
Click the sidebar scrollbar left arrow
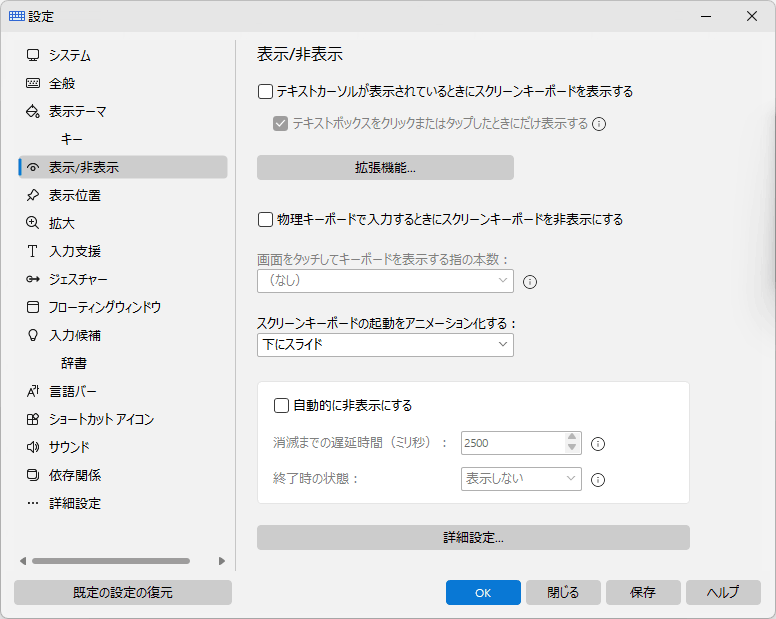[x=23, y=561]
